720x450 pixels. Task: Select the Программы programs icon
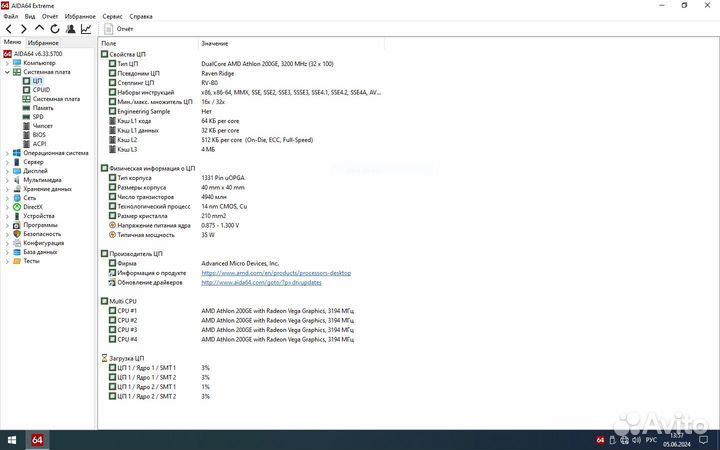coord(17,225)
